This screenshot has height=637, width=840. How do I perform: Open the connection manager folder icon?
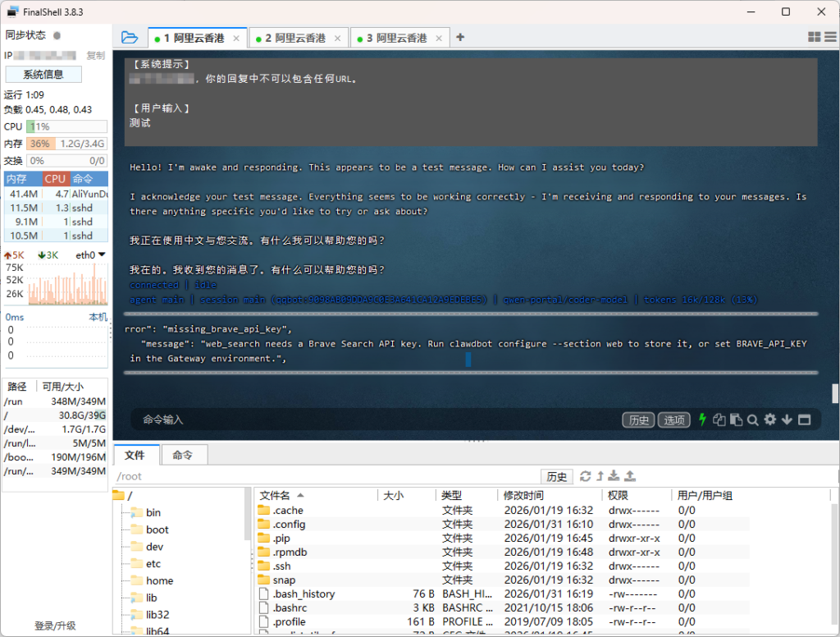(x=129, y=38)
